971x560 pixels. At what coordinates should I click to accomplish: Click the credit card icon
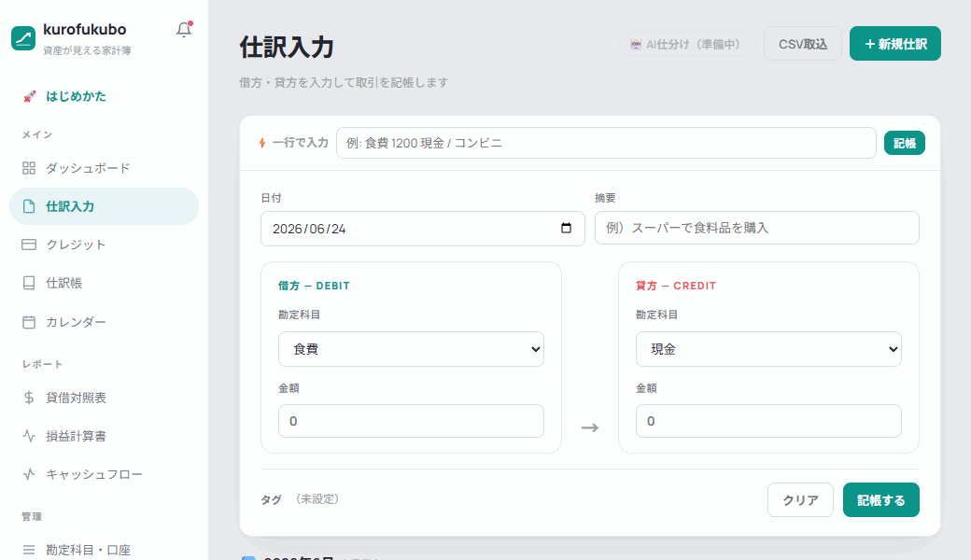(x=29, y=245)
